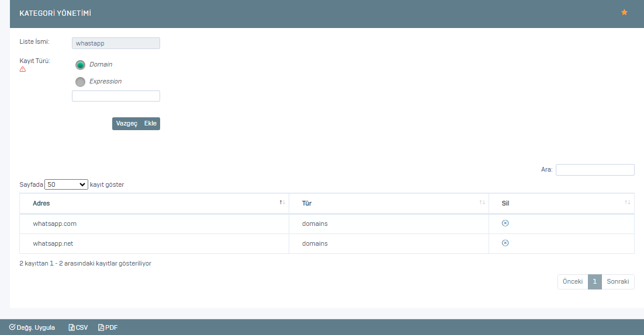The height and width of the screenshot is (335, 644).
Task: Focus the Liste İsmi field
Action: pos(116,43)
